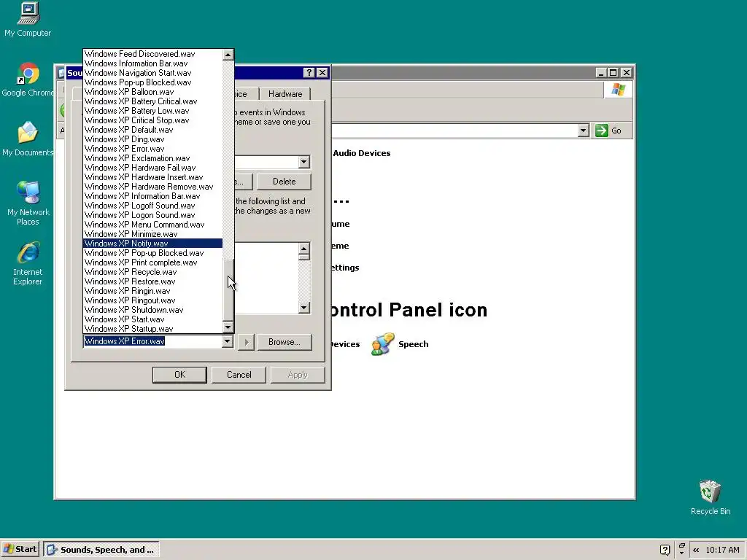Choose Windows Navigation Start.wav
The image size is (747, 560).
153,73
